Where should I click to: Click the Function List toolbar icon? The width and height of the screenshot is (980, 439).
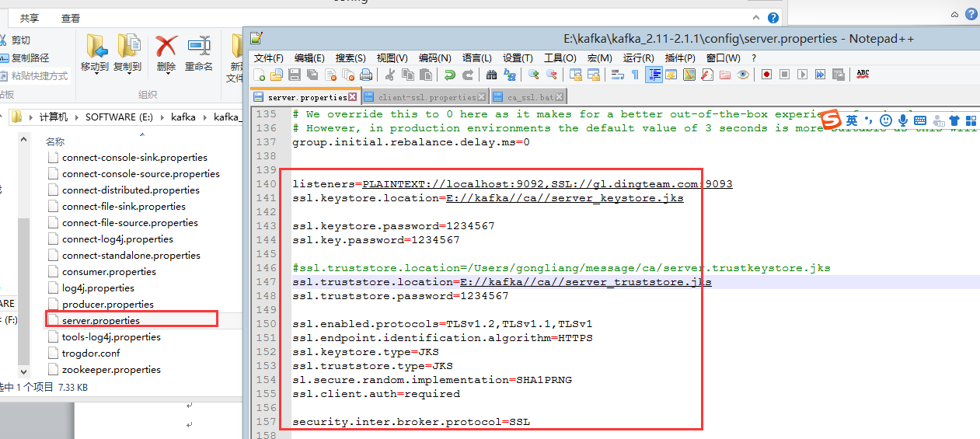pyautogui.click(x=707, y=75)
